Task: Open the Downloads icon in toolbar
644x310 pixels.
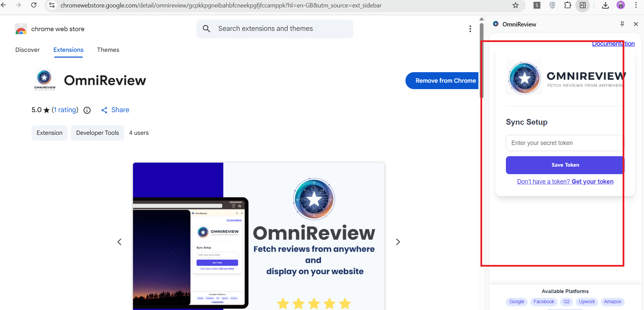Action: click(605, 5)
